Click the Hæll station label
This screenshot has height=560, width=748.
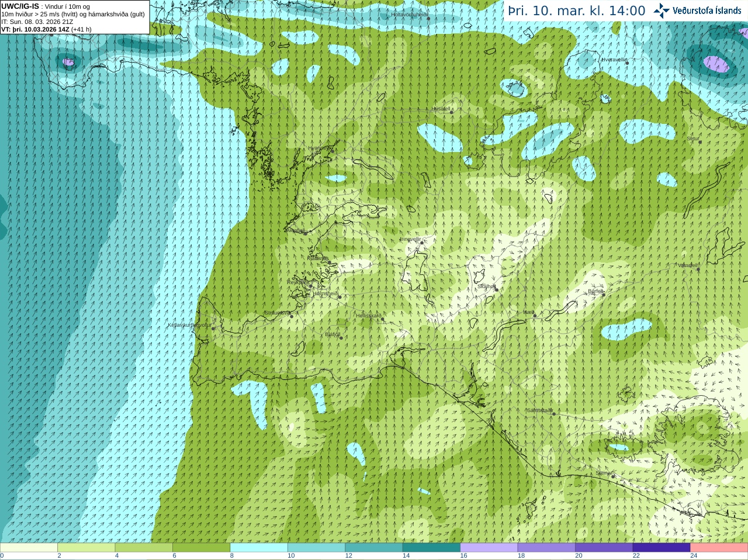tap(529, 313)
